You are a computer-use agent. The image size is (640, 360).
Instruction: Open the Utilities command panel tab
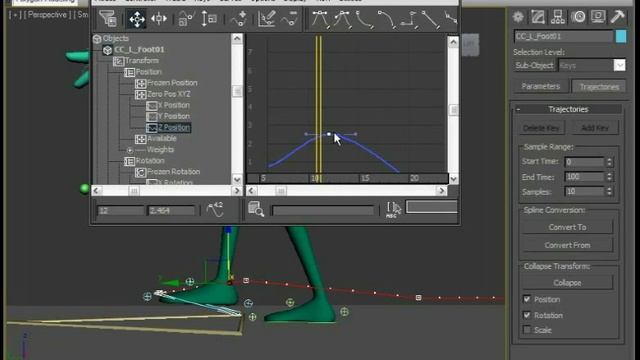(x=618, y=17)
